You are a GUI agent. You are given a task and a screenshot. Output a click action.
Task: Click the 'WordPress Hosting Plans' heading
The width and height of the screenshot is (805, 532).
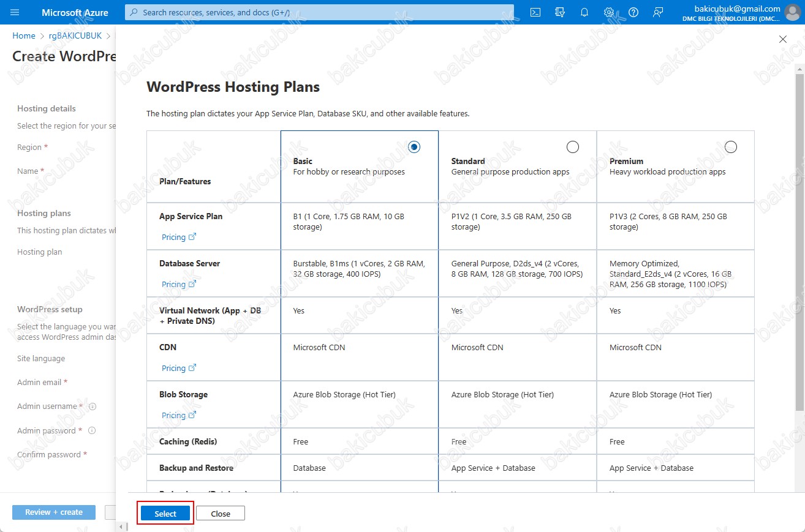pos(233,87)
